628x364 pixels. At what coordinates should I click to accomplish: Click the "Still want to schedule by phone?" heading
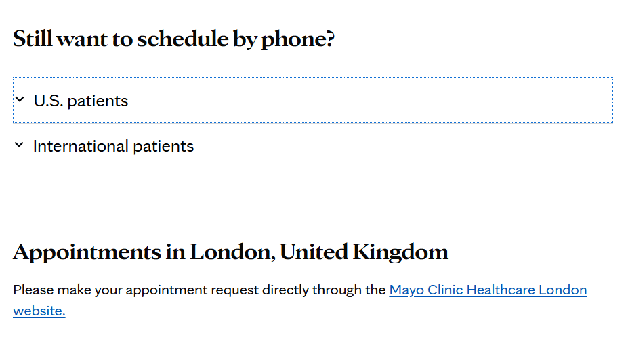(173, 39)
